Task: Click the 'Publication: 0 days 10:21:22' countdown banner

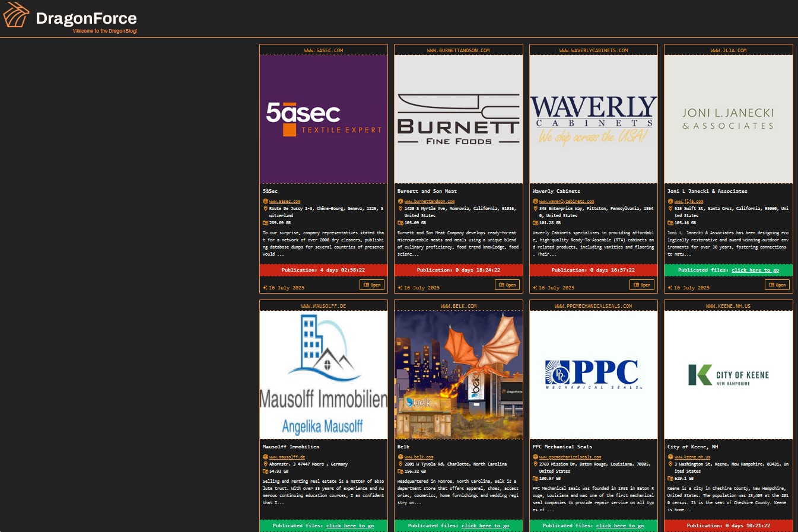Action: tap(729, 525)
